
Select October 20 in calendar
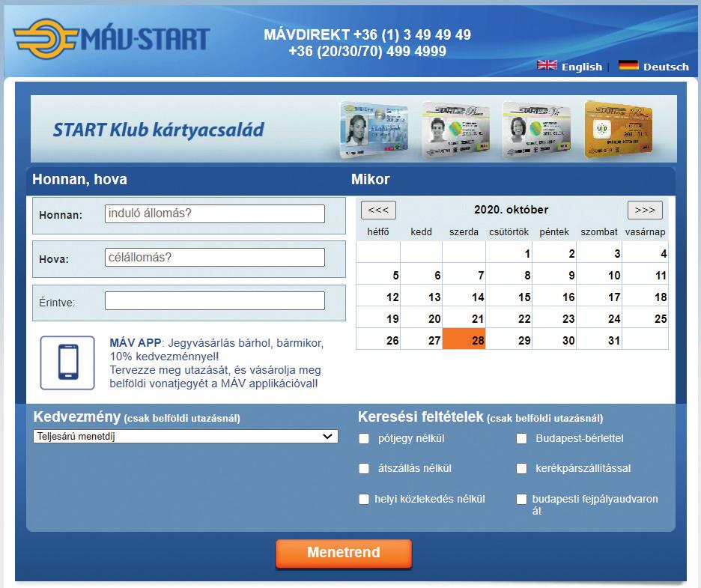point(422,318)
